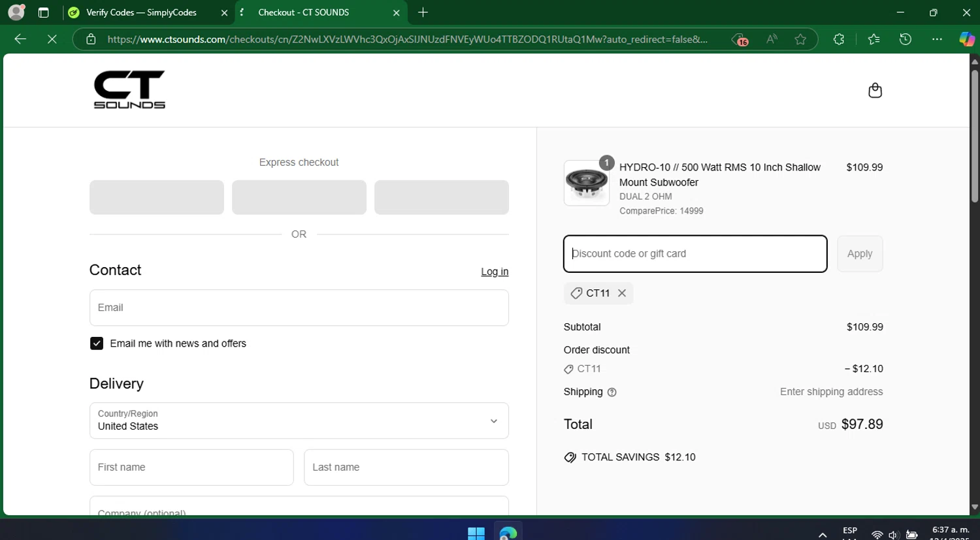Open the volume speaker tray icon
The height and width of the screenshot is (540, 980).
[894, 535]
